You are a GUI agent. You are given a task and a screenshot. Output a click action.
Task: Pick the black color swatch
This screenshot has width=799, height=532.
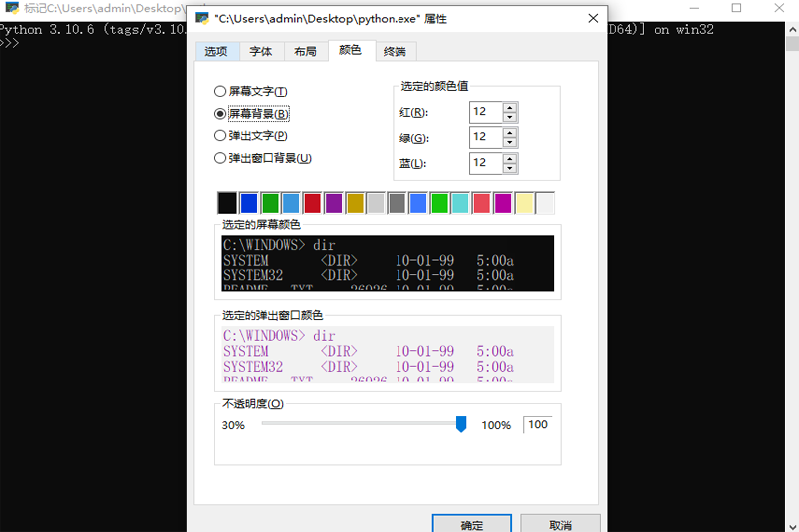pyautogui.click(x=227, y=203)
